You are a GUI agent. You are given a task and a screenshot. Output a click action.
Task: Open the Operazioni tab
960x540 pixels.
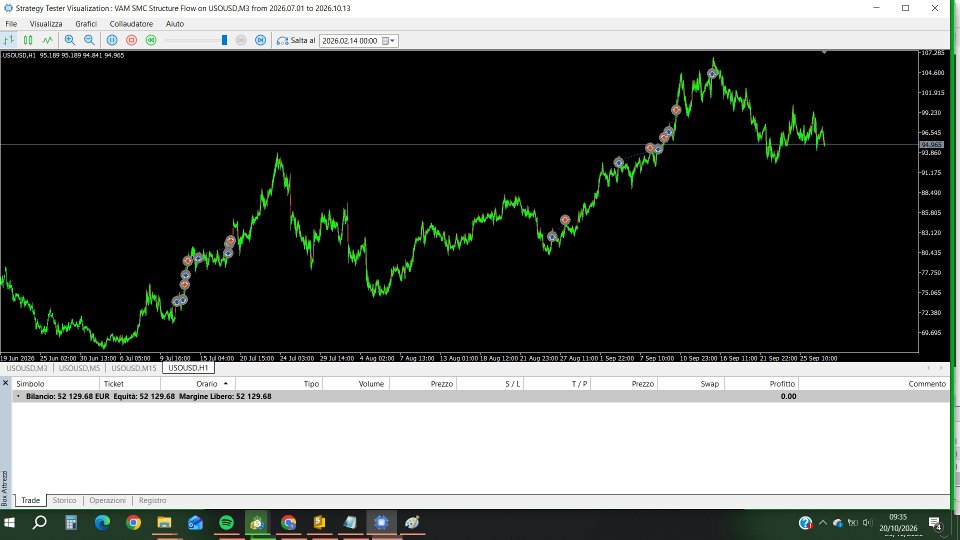(108, 500)
